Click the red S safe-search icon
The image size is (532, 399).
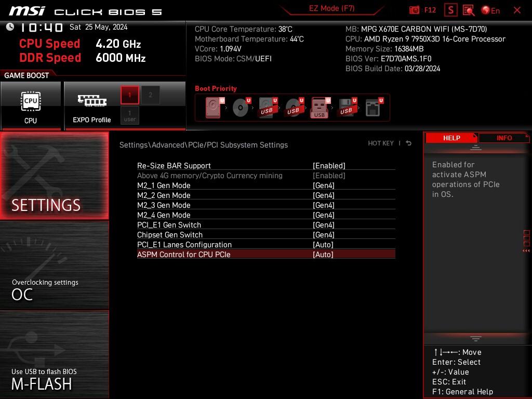450,10
